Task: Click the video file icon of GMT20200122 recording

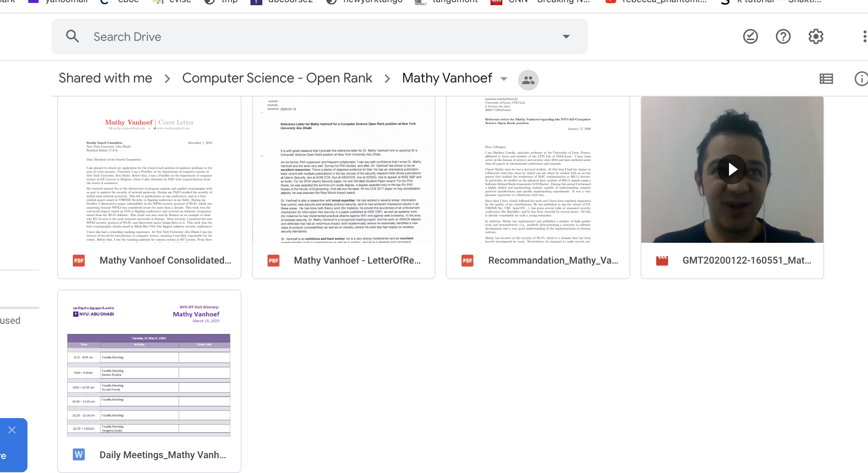Action: point(662,260)
